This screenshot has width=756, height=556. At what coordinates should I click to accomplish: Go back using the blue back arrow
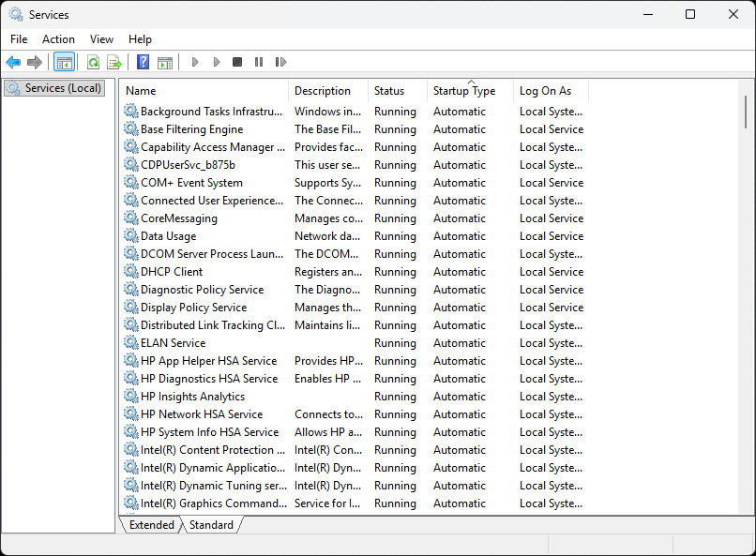pos(13,62)
